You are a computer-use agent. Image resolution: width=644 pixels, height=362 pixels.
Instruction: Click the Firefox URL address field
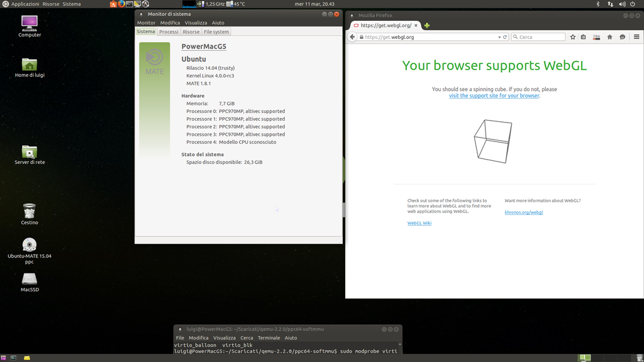[x=430, y=37]
